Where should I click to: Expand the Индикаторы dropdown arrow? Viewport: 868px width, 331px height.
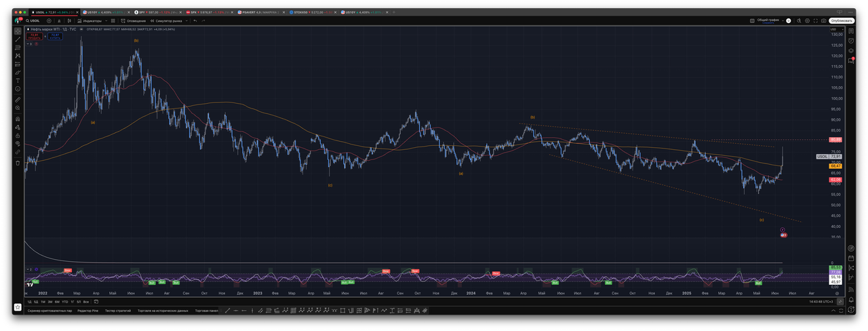click(x=105, y=20)
